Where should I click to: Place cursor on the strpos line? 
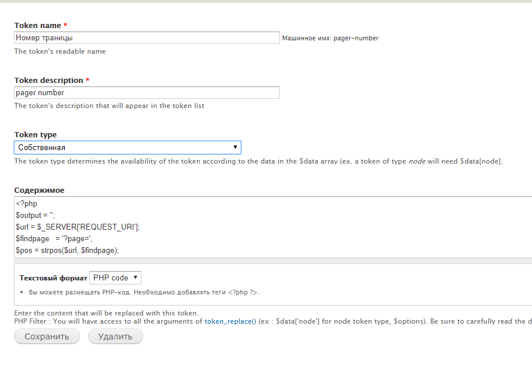point(67,250)
